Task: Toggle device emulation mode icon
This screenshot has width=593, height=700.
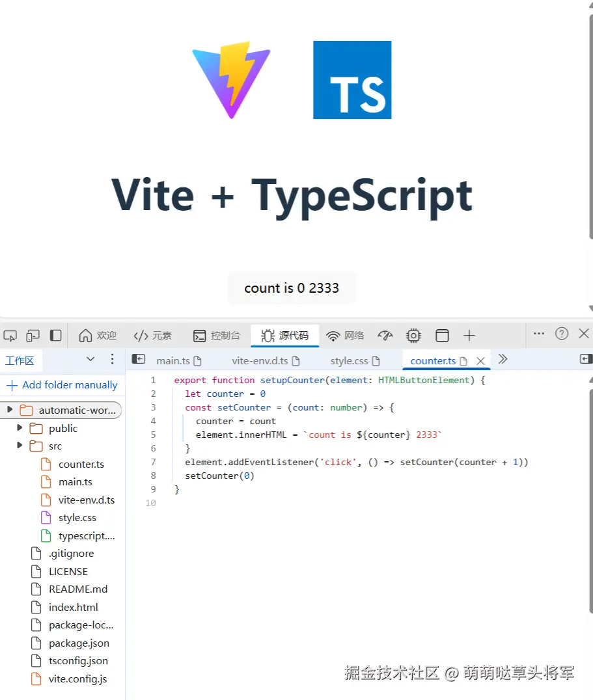Action: 33,335
